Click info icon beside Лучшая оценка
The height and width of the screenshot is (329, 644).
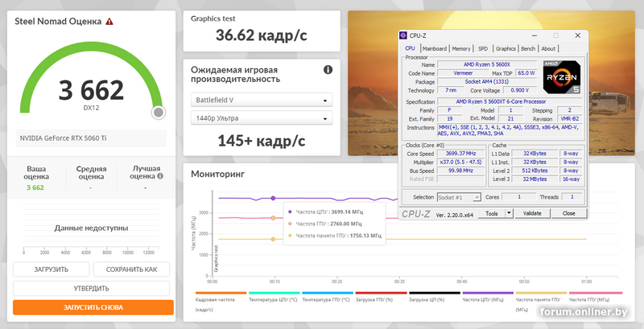[160, 176]
